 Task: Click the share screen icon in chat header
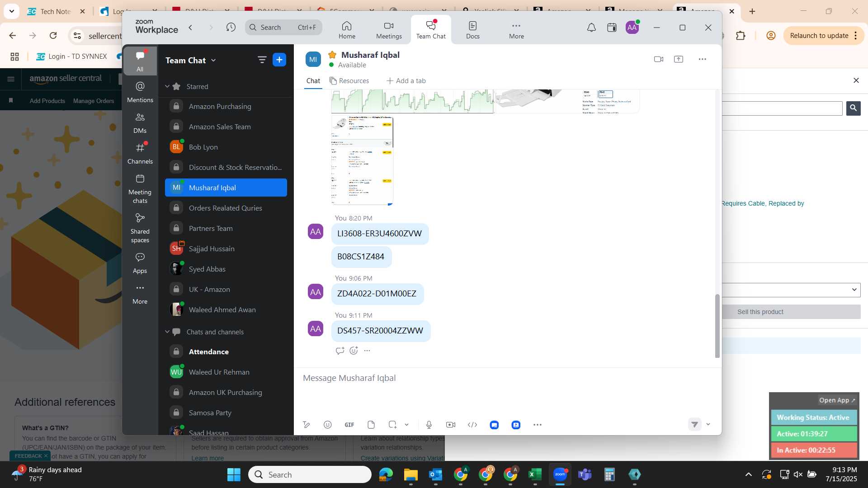pyautogui.click(x=679, y=59)
